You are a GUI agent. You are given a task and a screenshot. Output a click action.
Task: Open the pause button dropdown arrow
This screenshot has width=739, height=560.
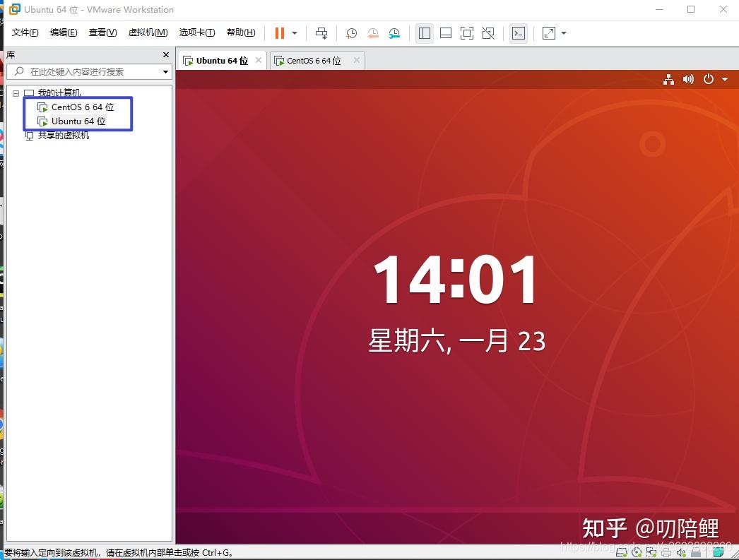pyautogui.click(x=293, y=32)
